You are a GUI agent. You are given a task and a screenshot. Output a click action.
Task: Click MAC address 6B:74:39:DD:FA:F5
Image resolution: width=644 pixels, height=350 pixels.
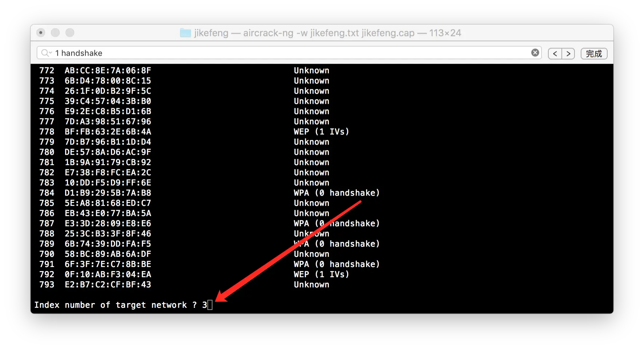click(108, 244)
